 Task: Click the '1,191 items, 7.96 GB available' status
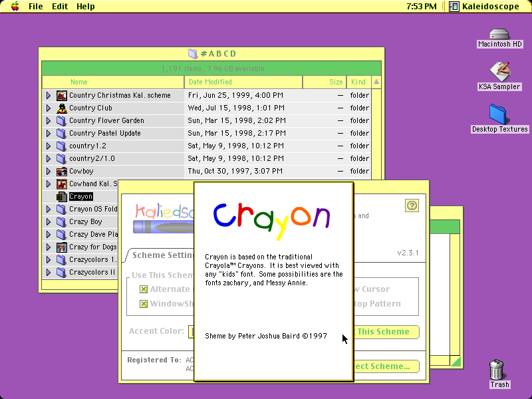point(213,68)
